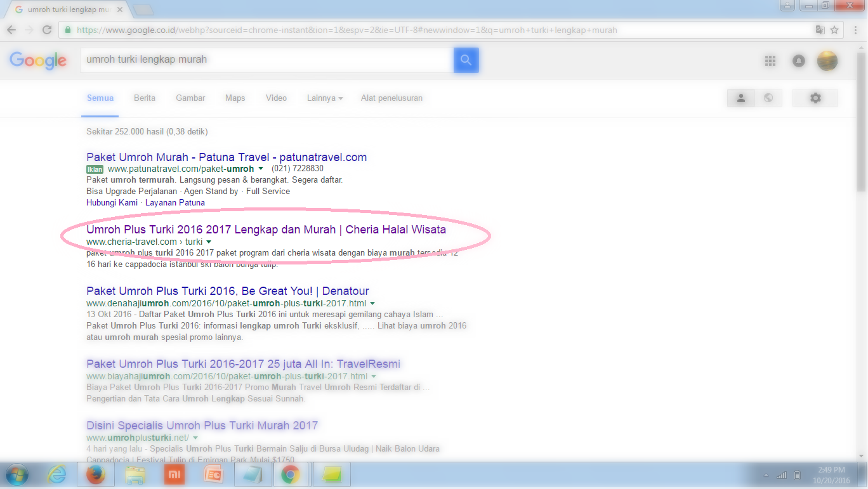The width and height of the screenshot is (868, 489).
Task: Open Windows Start menu
Action: tap(16, 474)
